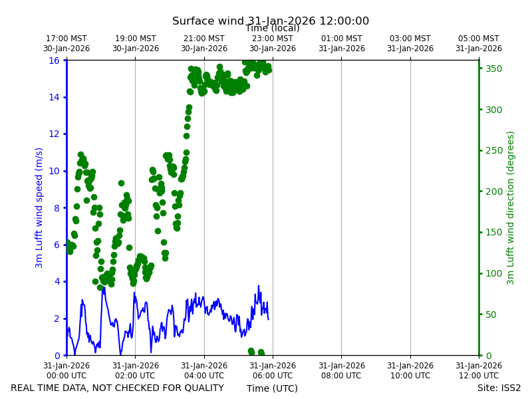Click the blue '4' wind speed tick

pos(57,281)
